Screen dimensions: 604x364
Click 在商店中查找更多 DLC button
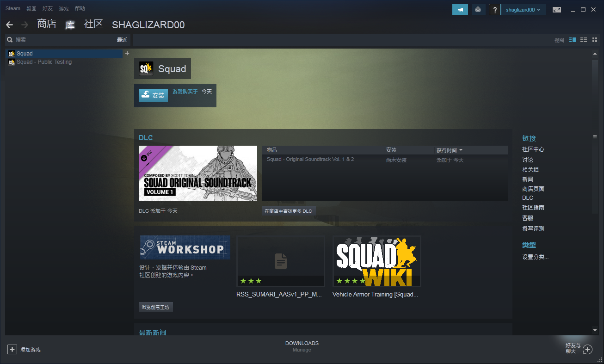click(x=289, y=211)
